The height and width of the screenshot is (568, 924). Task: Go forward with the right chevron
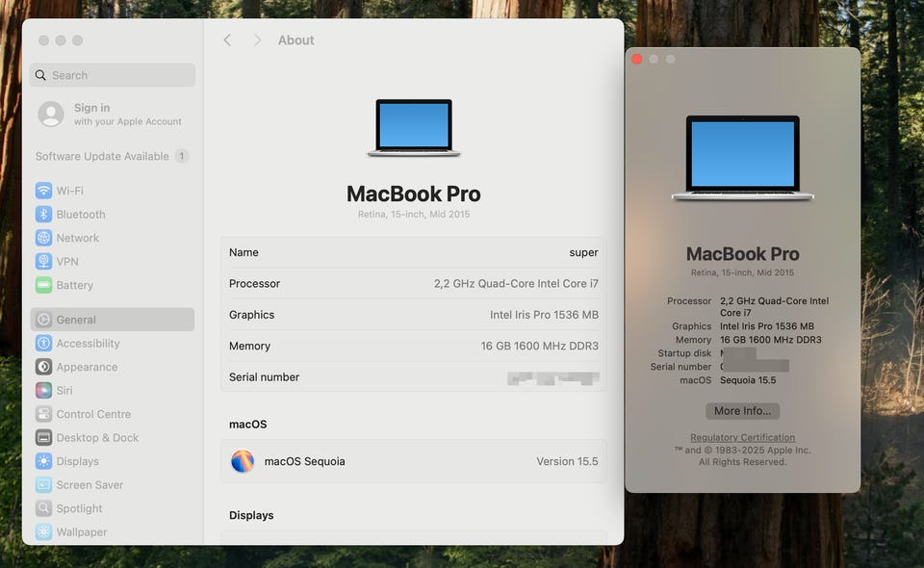[x=257, y=40]
